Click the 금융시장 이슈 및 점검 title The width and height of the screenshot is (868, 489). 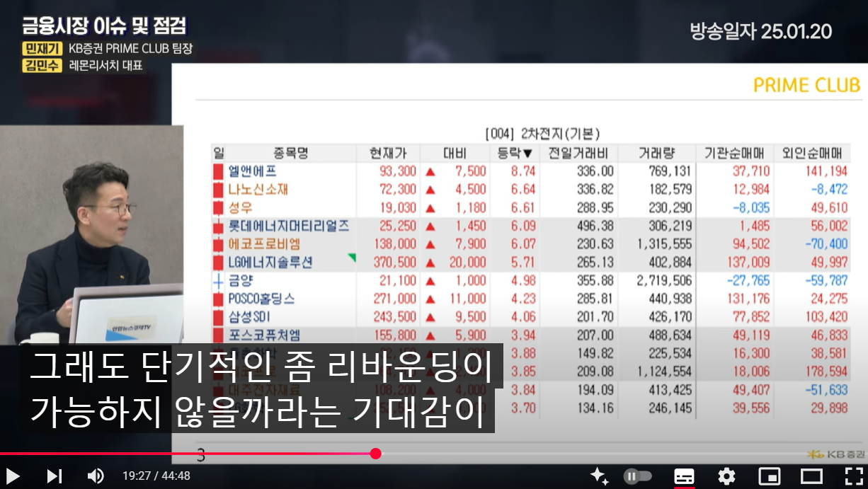pos(104,27)
